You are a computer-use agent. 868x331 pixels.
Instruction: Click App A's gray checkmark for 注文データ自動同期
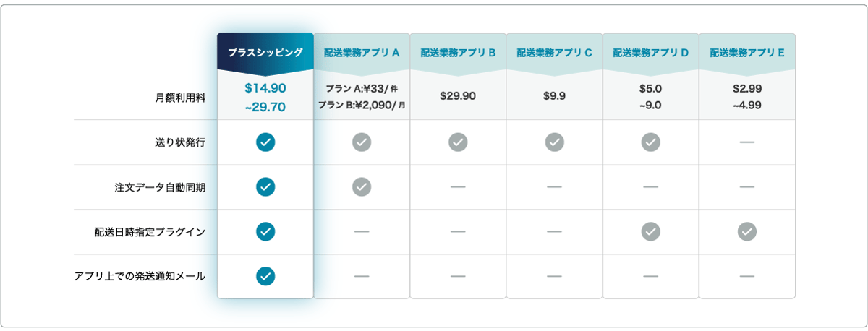[x=362, y=187]
